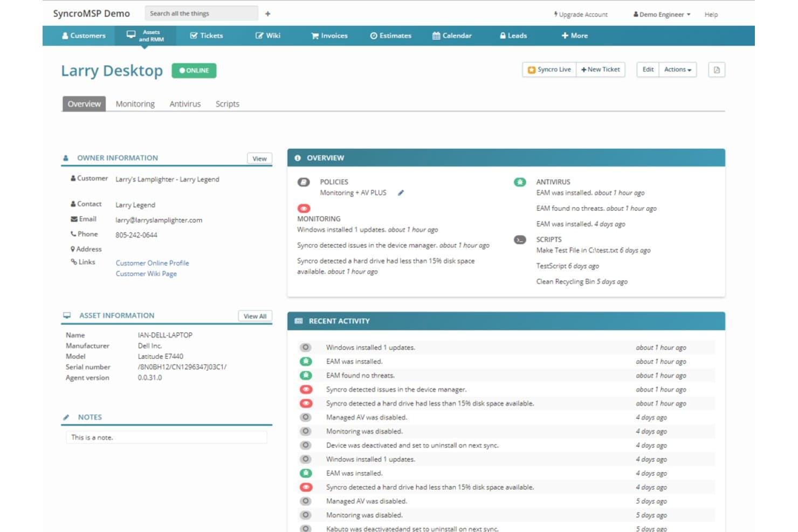The image size is (798, 532).
Task: Click the red Monitoring alert eye icon
Action: pyautogui.click(x=304, y=208)
